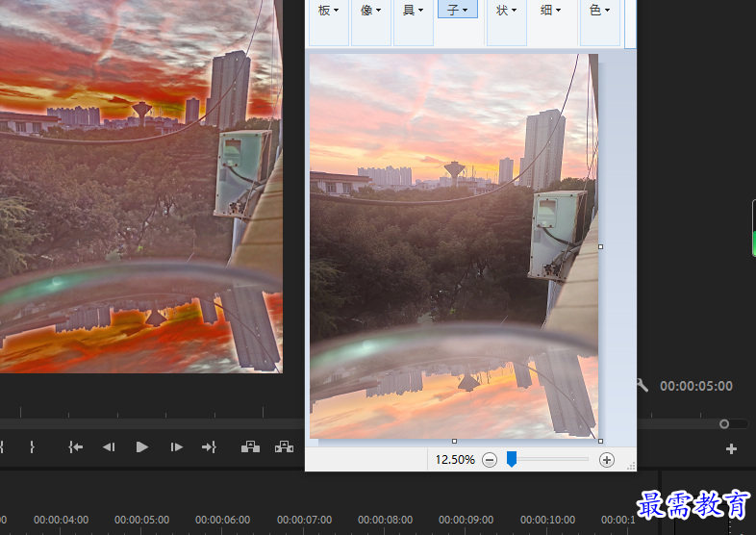
Task: Click the timeline ruler at 00:00:05:00
Action: point(141,520)
